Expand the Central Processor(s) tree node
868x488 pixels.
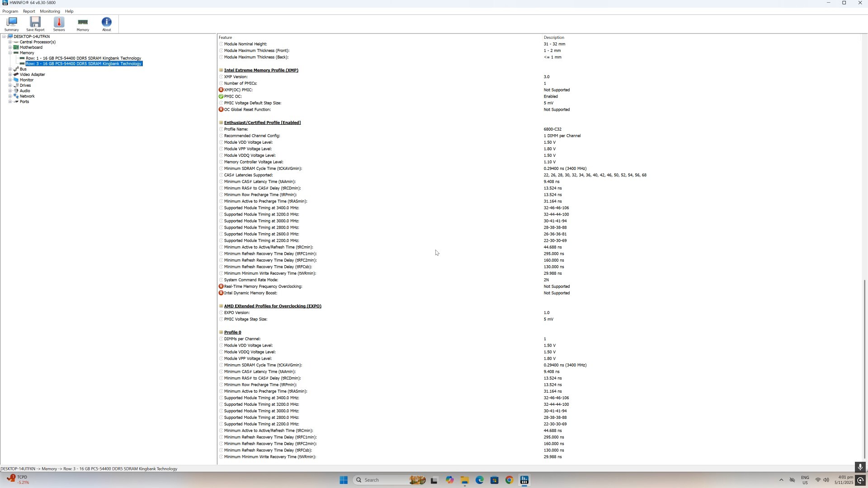click(10, 42)
